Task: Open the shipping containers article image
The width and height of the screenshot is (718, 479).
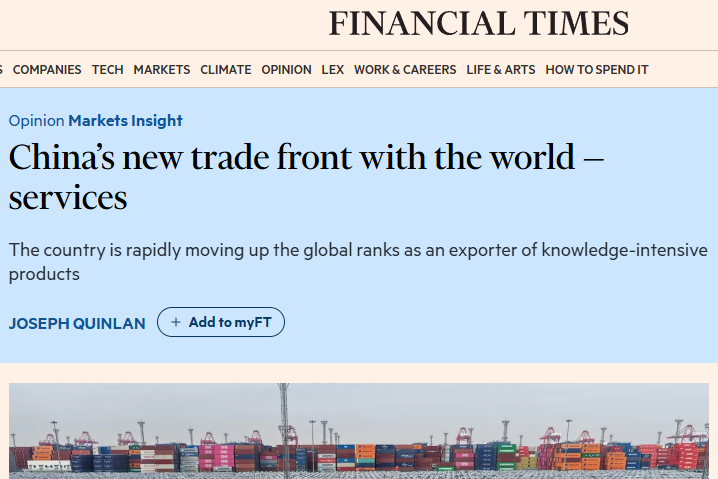Action: (x=359, y=430)
